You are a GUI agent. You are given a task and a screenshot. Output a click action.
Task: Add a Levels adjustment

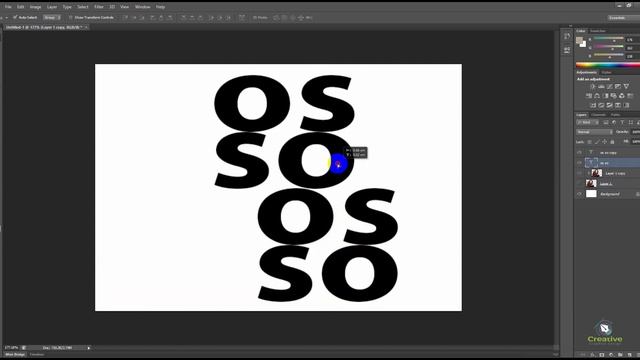tap(601, 87)
